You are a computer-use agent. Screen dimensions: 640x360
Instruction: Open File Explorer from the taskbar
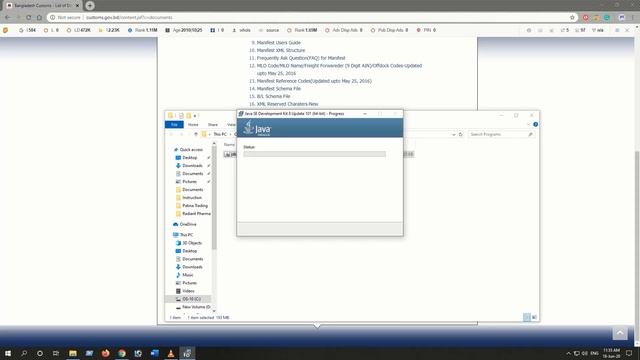(73, 353)
